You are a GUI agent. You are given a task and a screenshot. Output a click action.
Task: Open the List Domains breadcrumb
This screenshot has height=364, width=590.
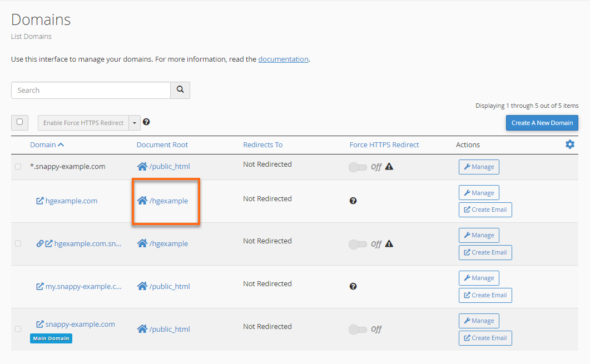pyautogui.click(x=31, y=36)
